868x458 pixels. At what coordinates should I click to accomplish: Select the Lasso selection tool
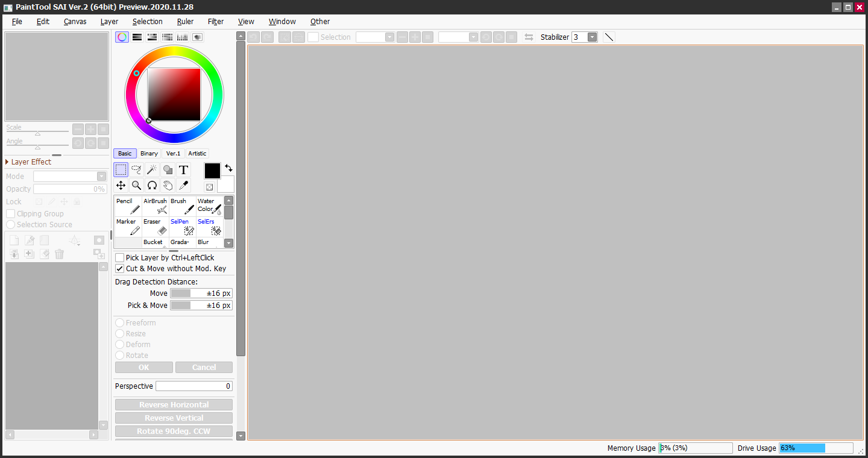coord(136,170)
